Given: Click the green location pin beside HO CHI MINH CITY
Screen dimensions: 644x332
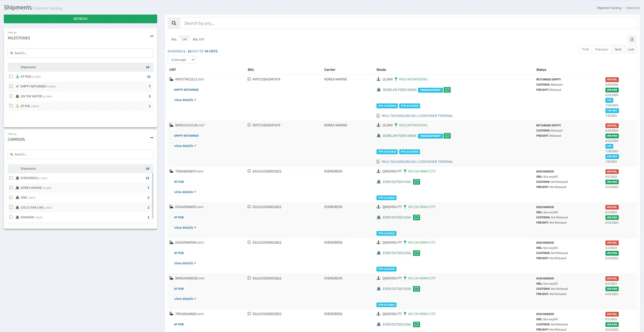Looking at the screenshot, I should (405, 171).
